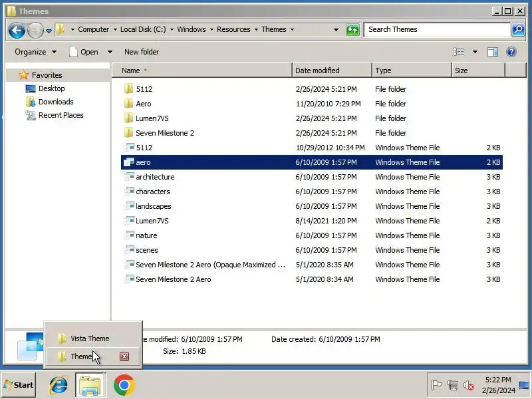Select Computer in the address breadcrumb

[93, 29]
